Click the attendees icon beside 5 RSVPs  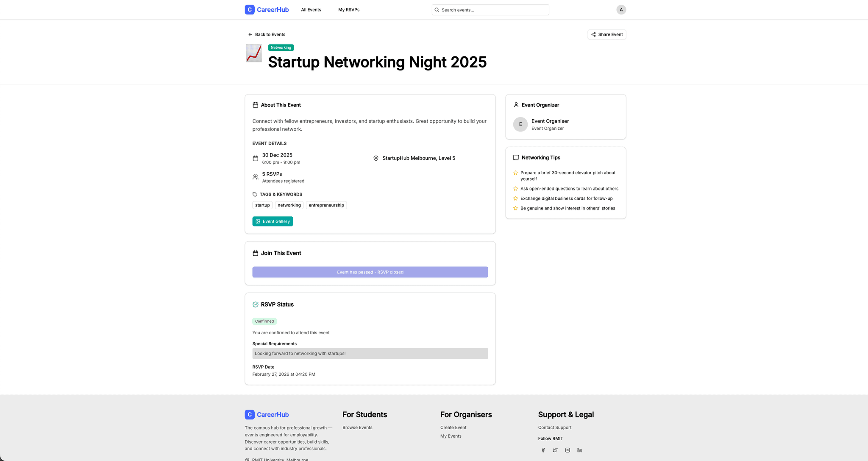(x=255, y=177)
